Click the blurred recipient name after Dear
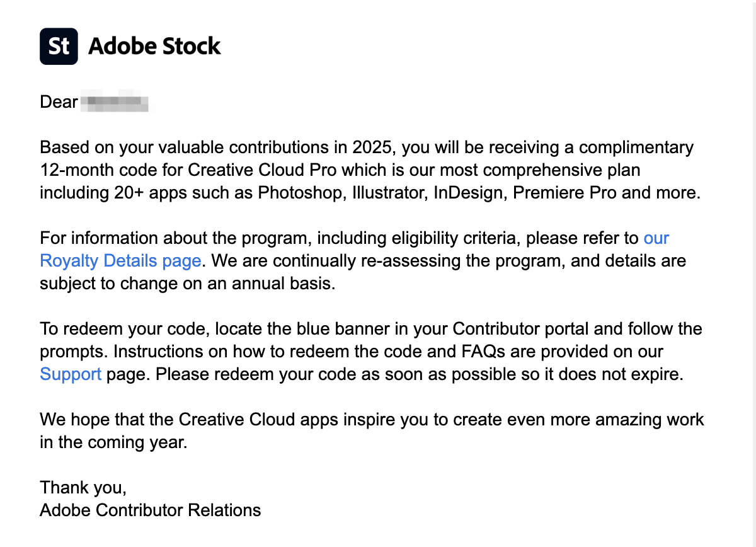The image size is (756, 547). click(117, 102)
